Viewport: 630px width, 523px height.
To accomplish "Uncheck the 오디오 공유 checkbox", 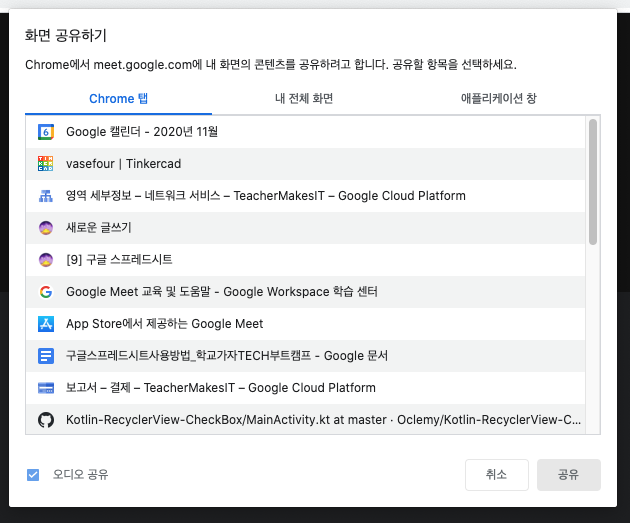I will tap(33, 475).
